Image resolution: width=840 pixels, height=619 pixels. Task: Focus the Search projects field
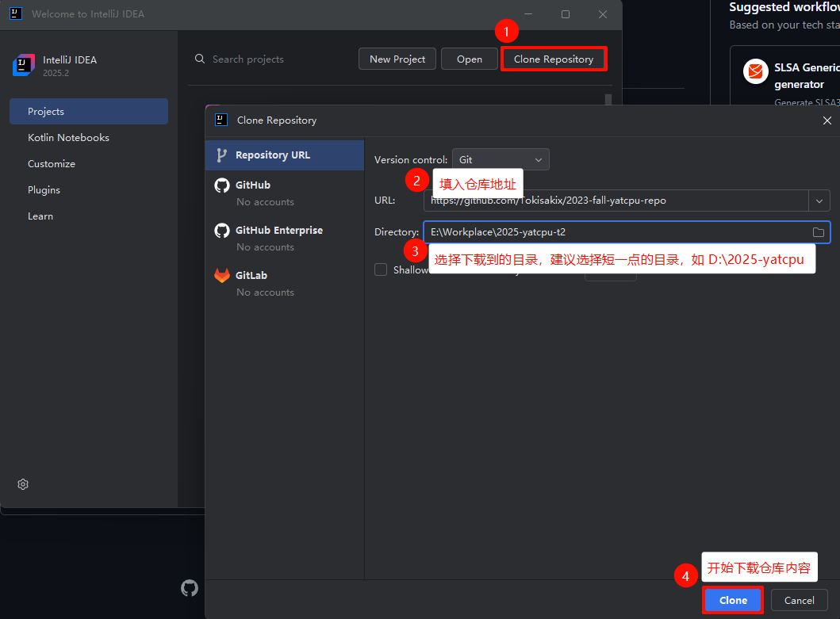coord(270,59)
